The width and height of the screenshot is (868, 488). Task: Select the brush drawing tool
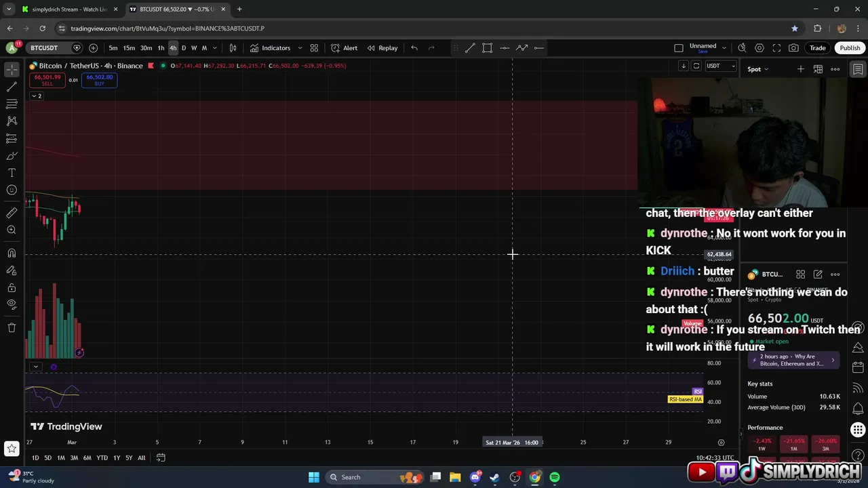pos(12,156)
